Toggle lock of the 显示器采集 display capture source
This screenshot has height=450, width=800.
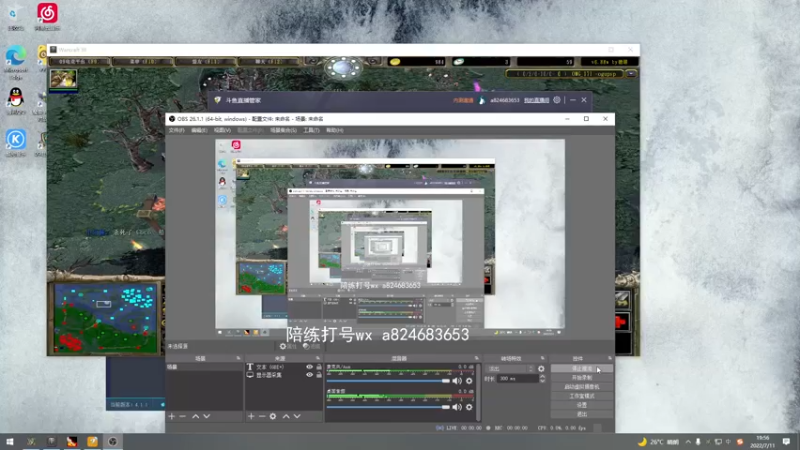[x=319, y=375]
